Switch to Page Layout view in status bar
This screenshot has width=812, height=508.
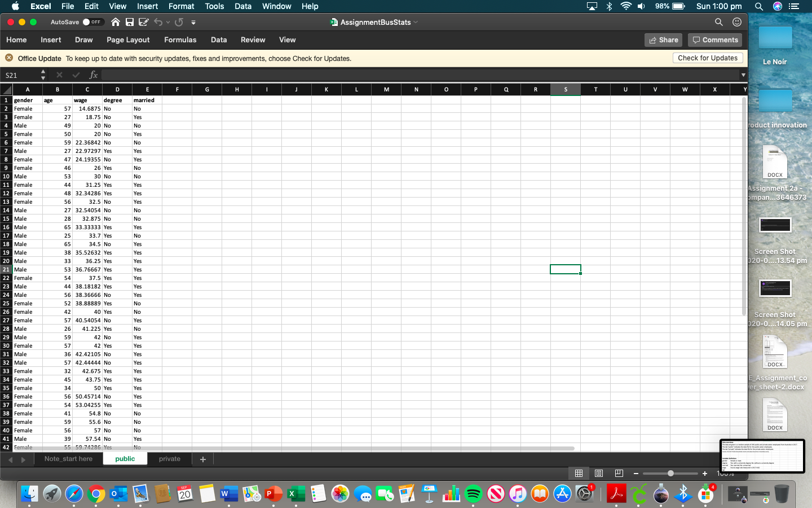point(599,473)
